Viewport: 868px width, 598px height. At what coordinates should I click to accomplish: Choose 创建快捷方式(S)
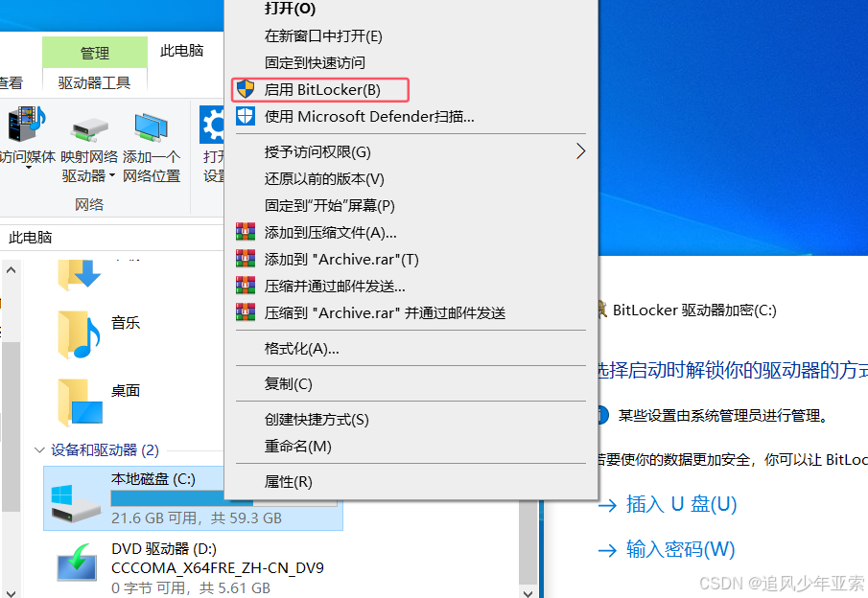coord(317,420)
